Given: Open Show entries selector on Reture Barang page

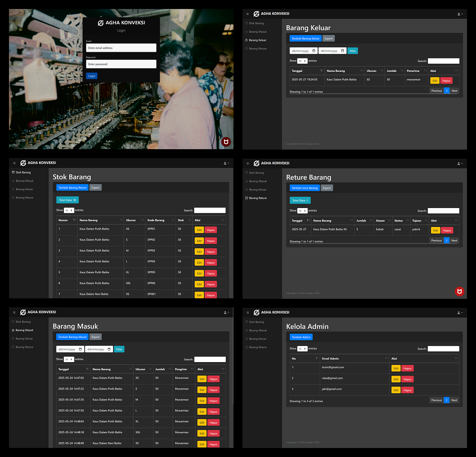Looking at the screenshot, I should pyautogui.click(x=302, y=211).
